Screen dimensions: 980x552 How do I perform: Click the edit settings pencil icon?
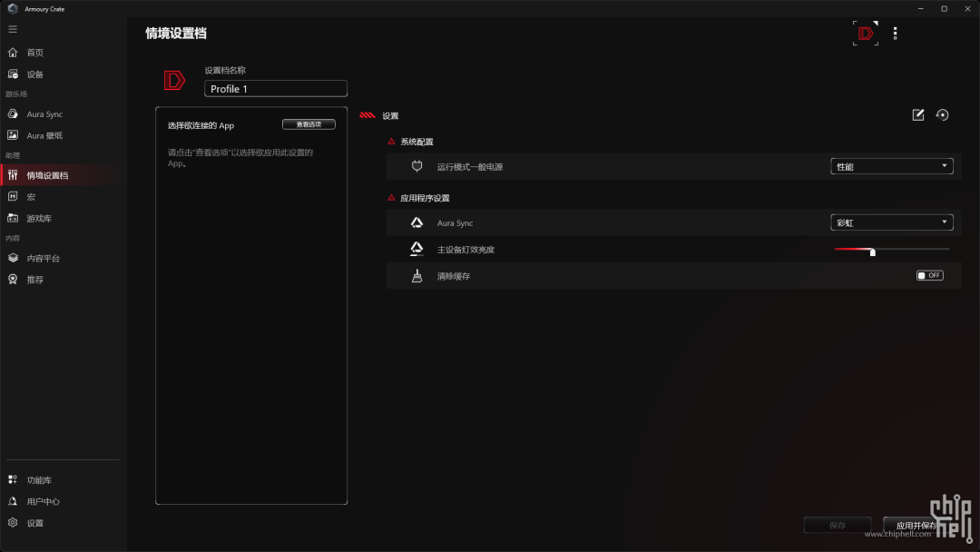pos(918,115)
